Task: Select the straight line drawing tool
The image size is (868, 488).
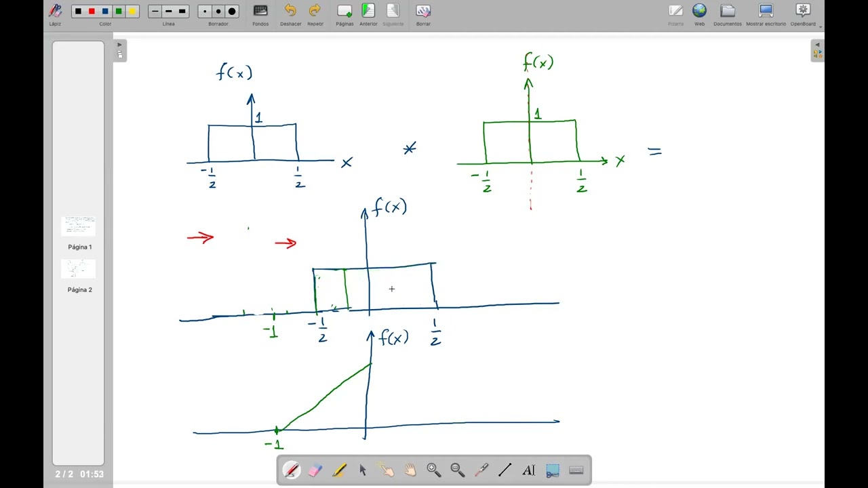Action: [x=505, y=470]
